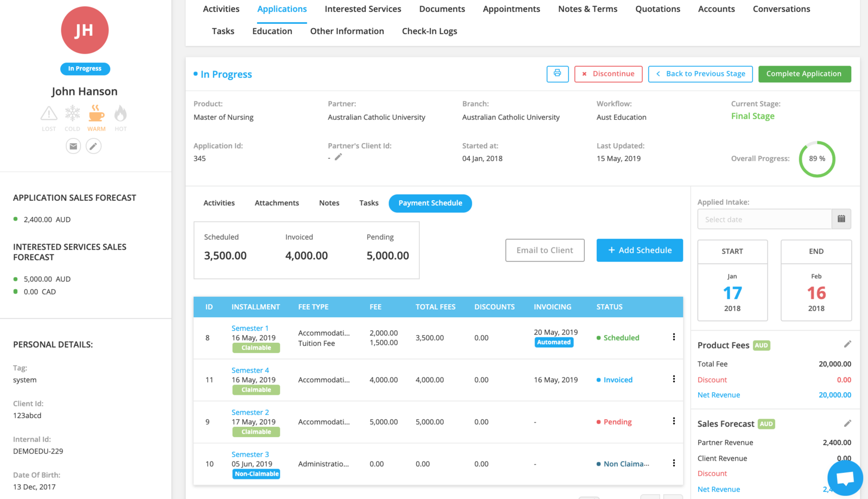Edit Sales Forecast using the pencil icon
Screen dimensions: 868x499
pyautogui.click(x=848, y=424)
